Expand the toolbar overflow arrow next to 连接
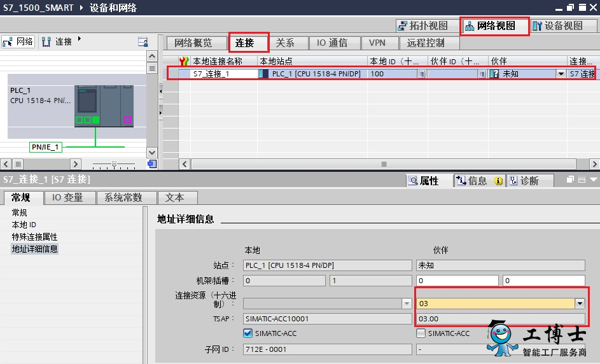The width and height of the screenshot is (600, 364). click(x=79, y=39)
